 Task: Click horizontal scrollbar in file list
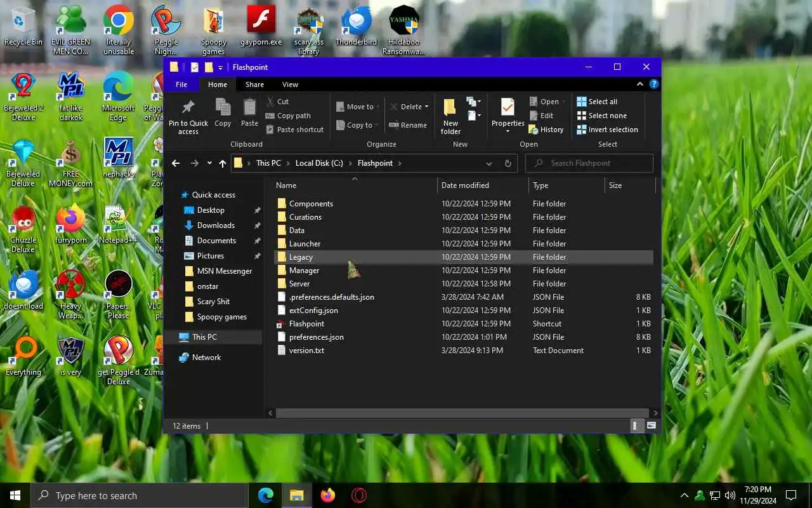(x=462, y=413)
